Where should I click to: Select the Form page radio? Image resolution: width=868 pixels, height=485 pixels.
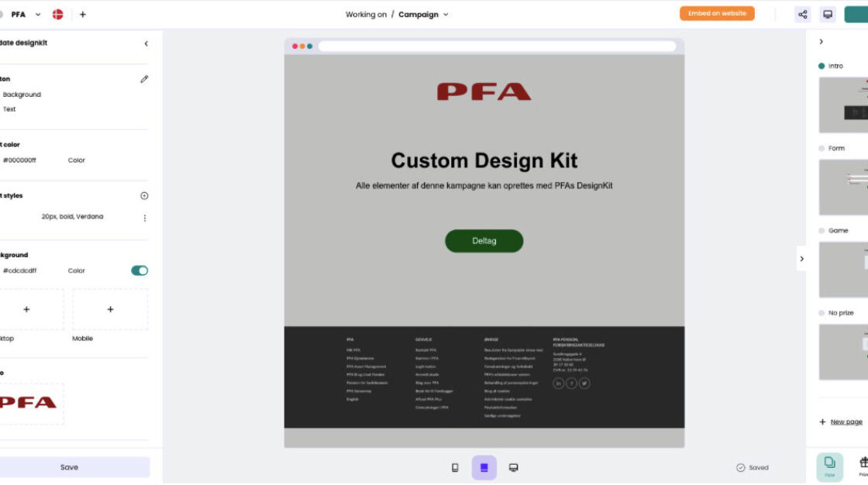(821, 149)
